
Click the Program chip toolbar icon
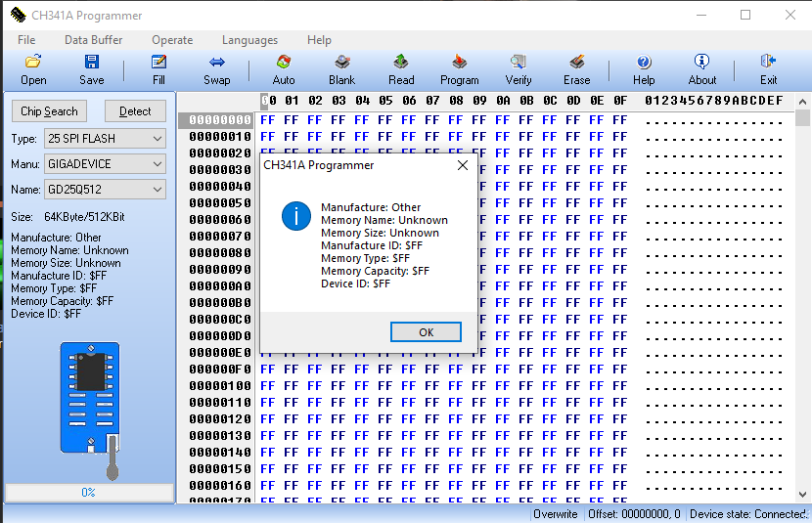460,63
